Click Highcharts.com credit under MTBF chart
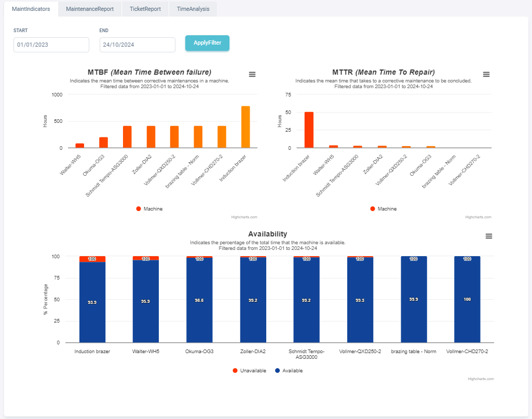The width and height of the screenshot is (532, 419). (x=244, y=217)
